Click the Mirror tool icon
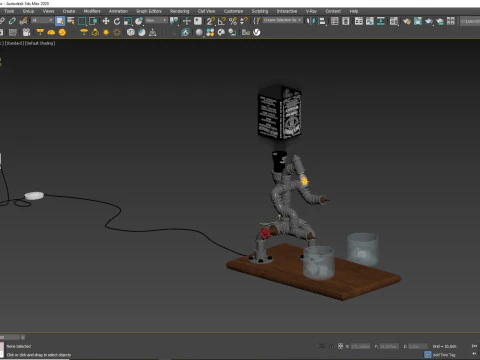This screenshot has width=480, height=360. pos(310,21)
